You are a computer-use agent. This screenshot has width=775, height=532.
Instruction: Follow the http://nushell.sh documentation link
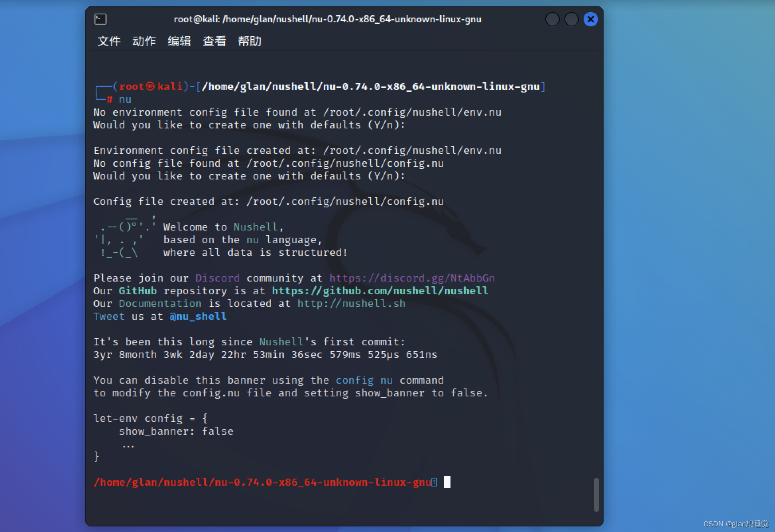tap(351, 303)
